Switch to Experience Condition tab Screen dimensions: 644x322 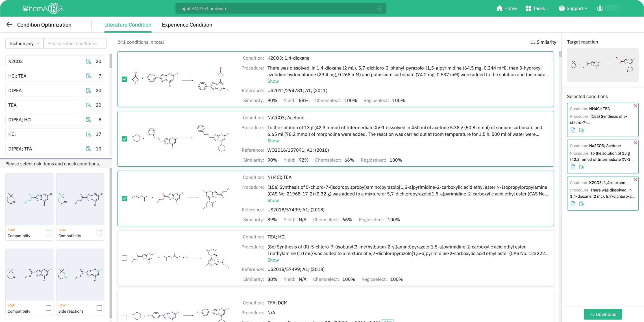coord(187,25)
